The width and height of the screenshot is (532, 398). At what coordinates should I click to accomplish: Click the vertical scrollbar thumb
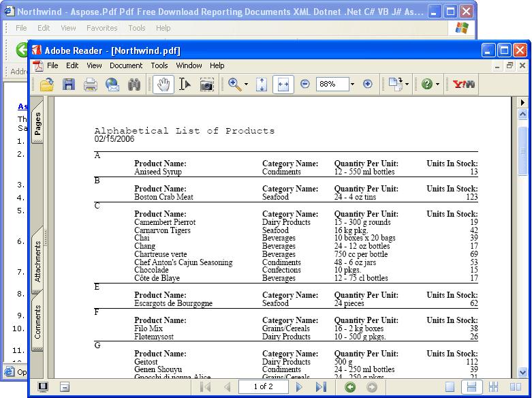coord(522,150)
